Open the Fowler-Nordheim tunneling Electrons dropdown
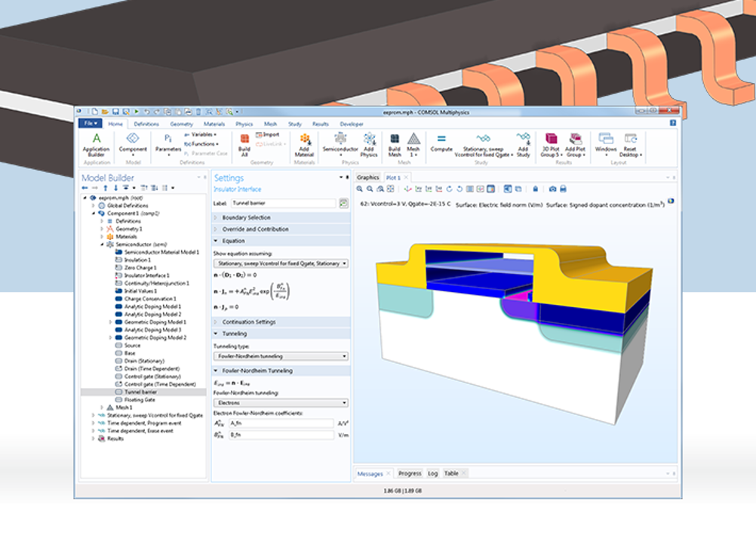Viewport: 756px width, 557px height. pyautogui.click(x=281, y=403)
